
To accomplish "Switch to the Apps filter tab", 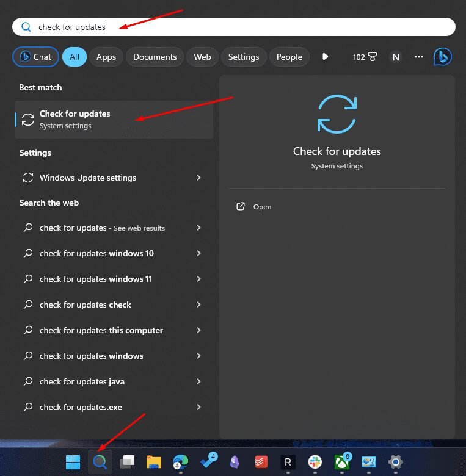I will (106, 57).
